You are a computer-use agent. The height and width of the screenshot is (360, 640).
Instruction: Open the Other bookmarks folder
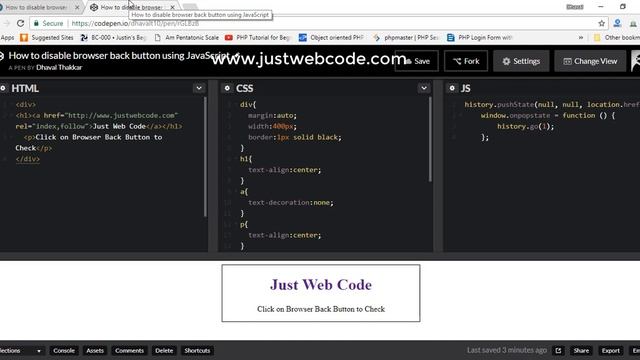coord(617,38)
